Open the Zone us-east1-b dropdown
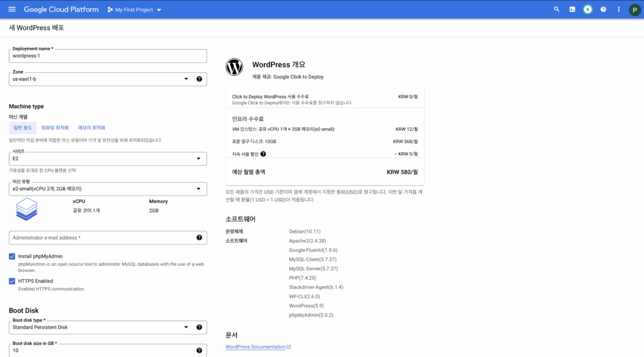This screenshot has height=357, width=644. (108, 79)
